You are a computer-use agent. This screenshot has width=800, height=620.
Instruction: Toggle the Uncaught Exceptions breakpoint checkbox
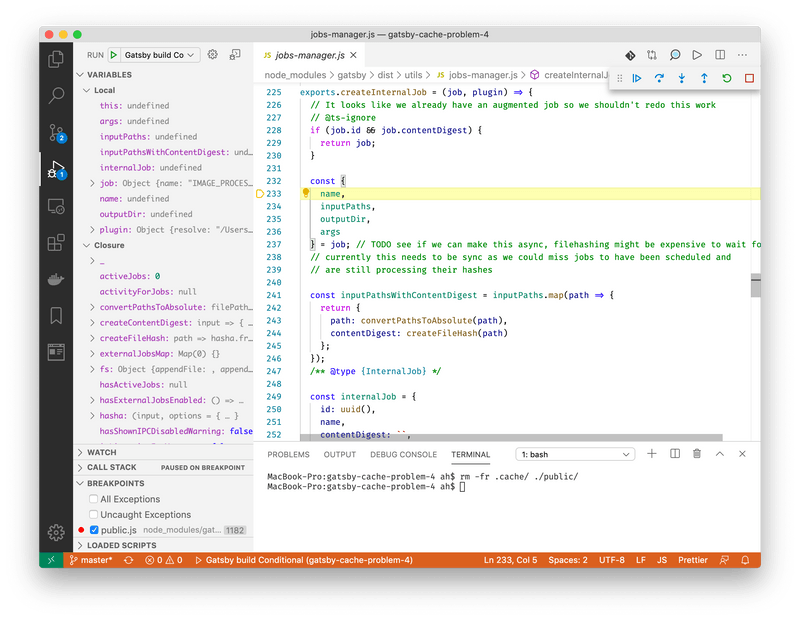click(x=93, y=514)
